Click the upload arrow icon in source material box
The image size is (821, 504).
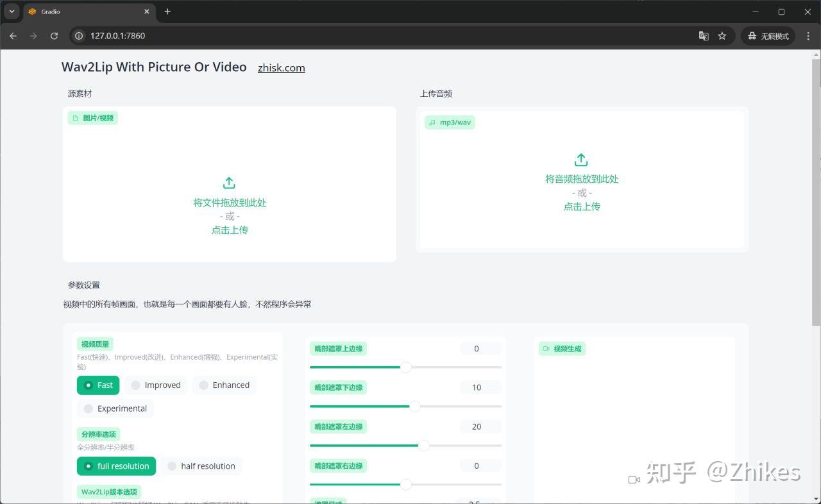pos(229,183)
